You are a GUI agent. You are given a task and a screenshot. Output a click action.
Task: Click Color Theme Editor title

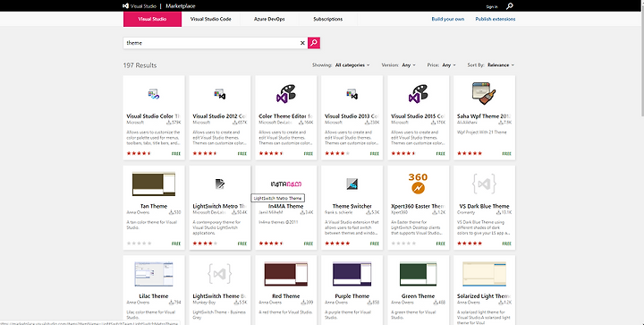click(286, 116)
